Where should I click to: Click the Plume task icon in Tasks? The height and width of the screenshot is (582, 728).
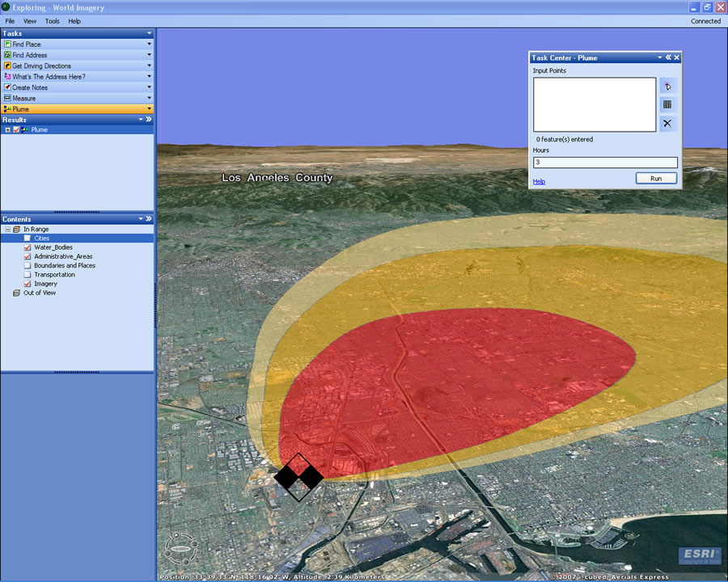[7, 109]
